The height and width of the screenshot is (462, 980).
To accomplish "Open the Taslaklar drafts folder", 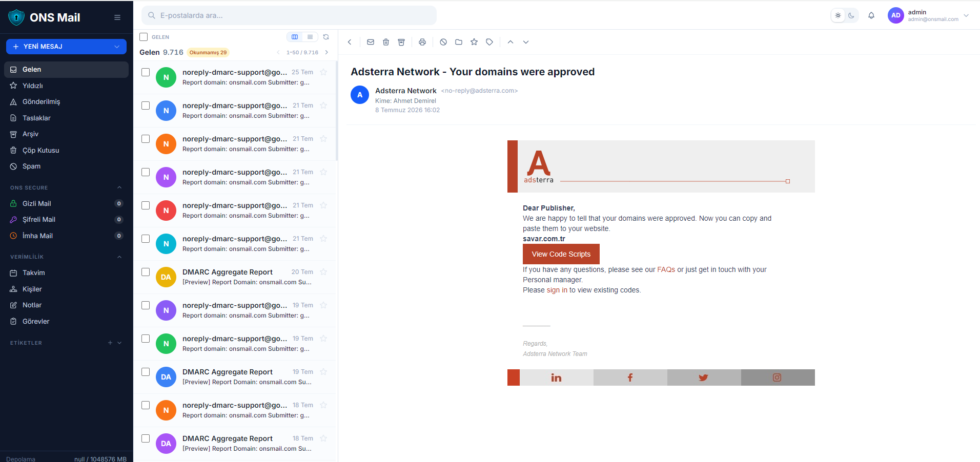I will click(x=66, y=118).
